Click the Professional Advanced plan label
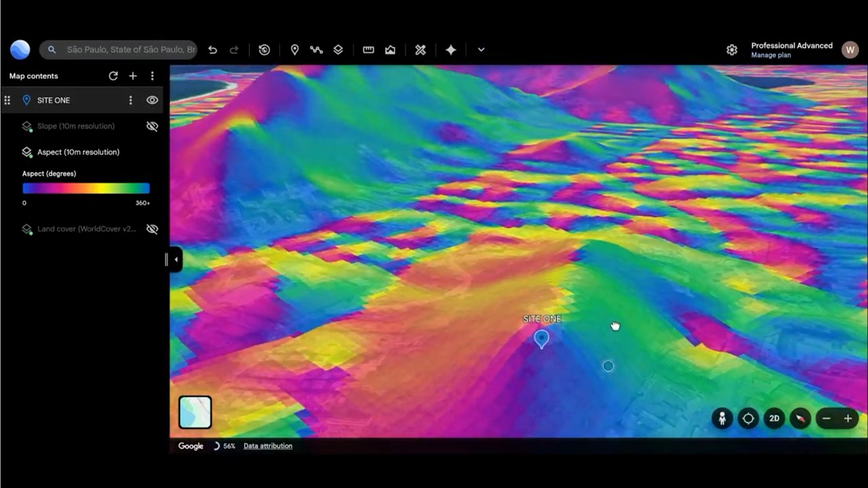This screenshot has width=868, height=488. point(791,45)
